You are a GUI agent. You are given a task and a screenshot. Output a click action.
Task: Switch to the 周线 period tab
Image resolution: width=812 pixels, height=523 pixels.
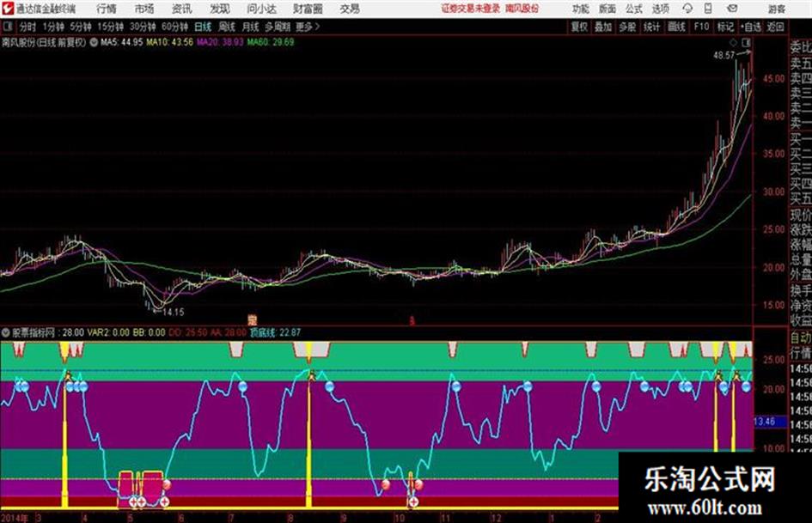[227, 27]
